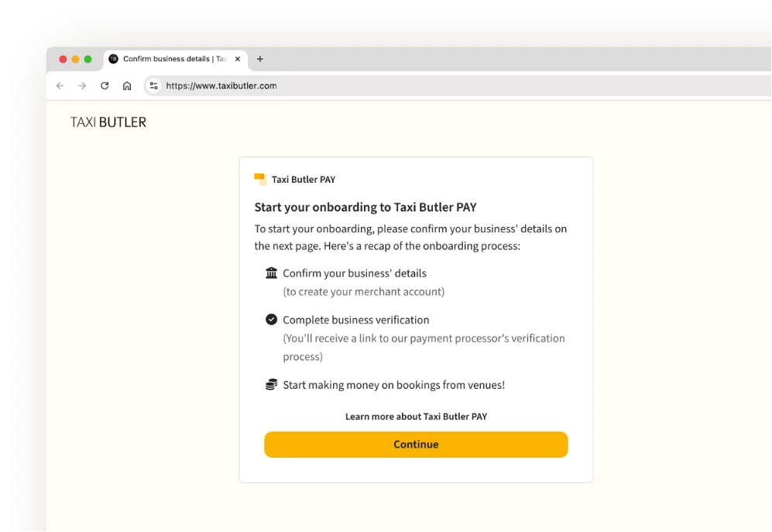Click the yellow Continue button
This screenshot has width=772, height=532.
(x=416, y=444)
